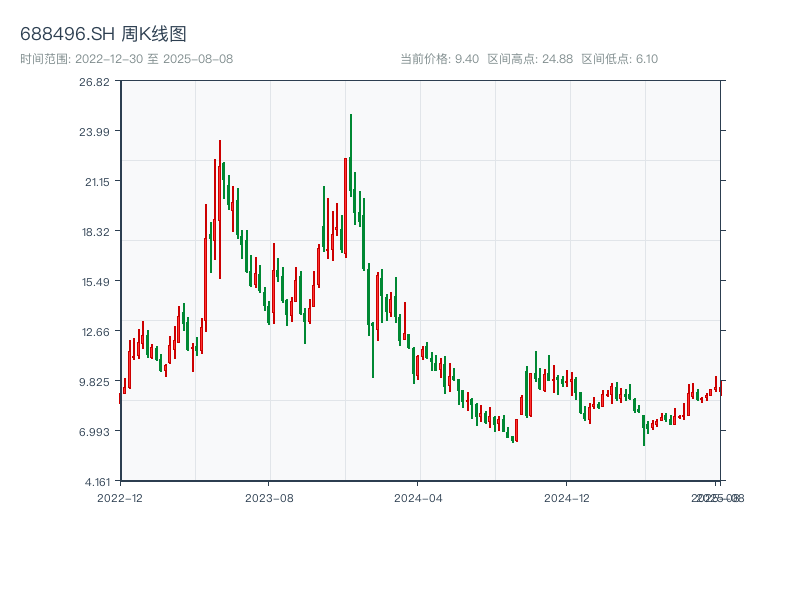This screenshot has height=600, width=800.
Task: Click the tallest green candle at the 24.88 peak
Action: (x=351, y=153)
